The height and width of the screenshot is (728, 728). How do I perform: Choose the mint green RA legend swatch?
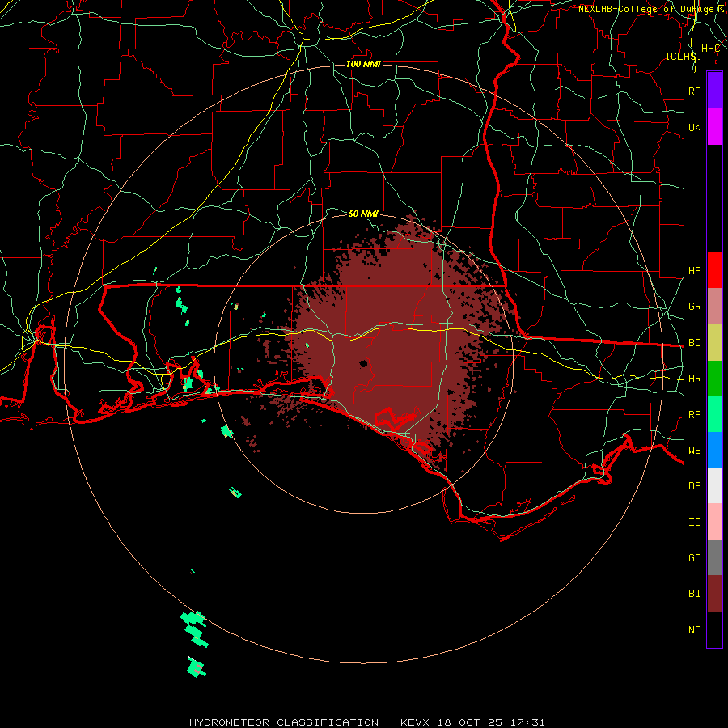714,414
